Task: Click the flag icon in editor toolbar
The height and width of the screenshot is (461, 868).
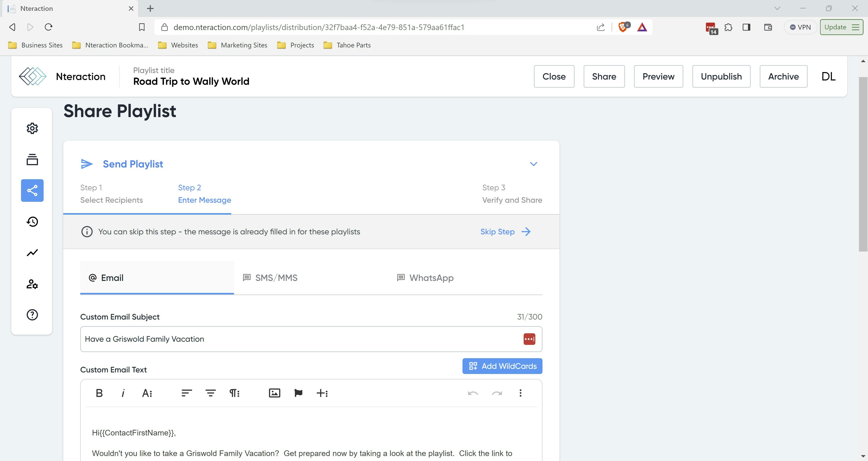Action: [298, 393]
